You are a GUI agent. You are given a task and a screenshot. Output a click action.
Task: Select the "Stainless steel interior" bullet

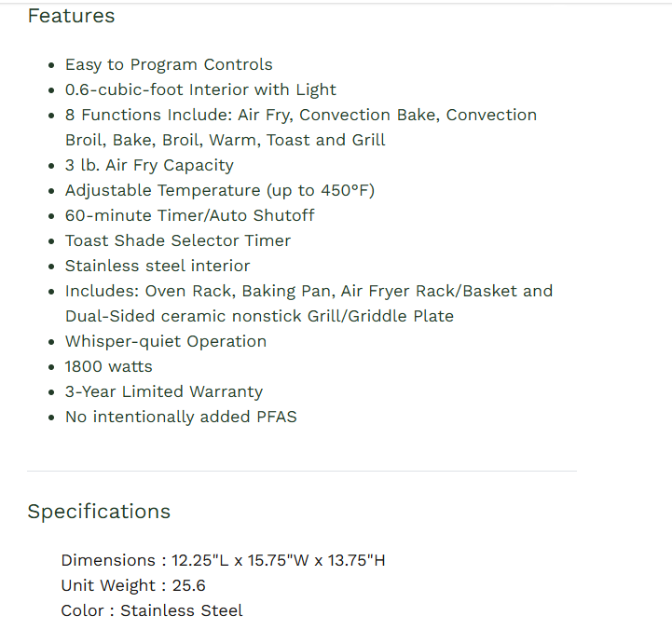[158, 266]
